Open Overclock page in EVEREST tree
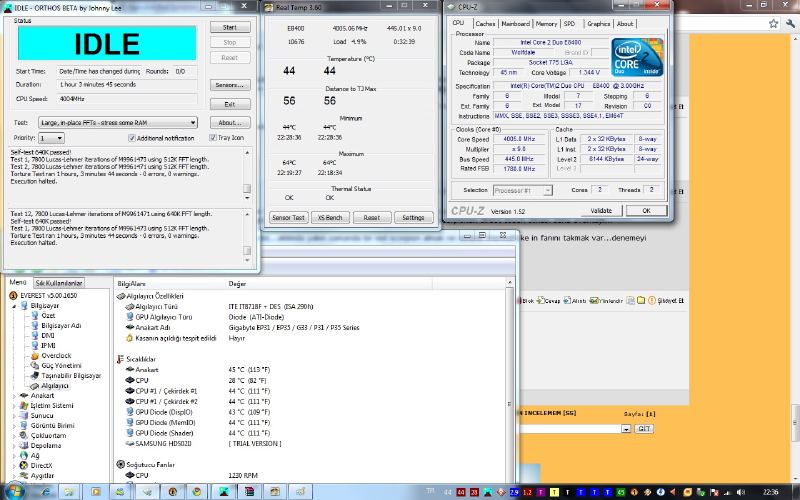The image size is (800, 500). [56, 356]
